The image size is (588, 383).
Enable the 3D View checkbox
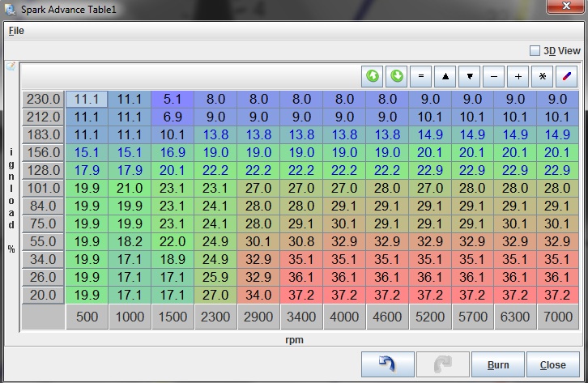coord(535,50)
